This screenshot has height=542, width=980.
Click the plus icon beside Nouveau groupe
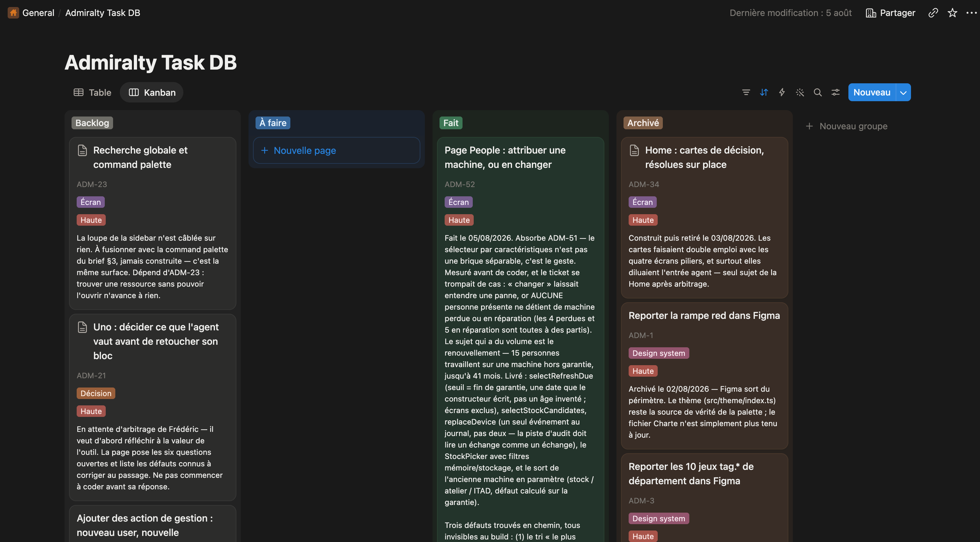[x=809, y=126]
